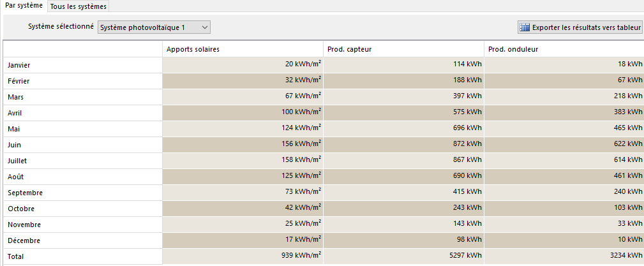Open the 'Système sélectionné' dropdown
The width and height of the screenshot is (644, 266).
[153, 27]
